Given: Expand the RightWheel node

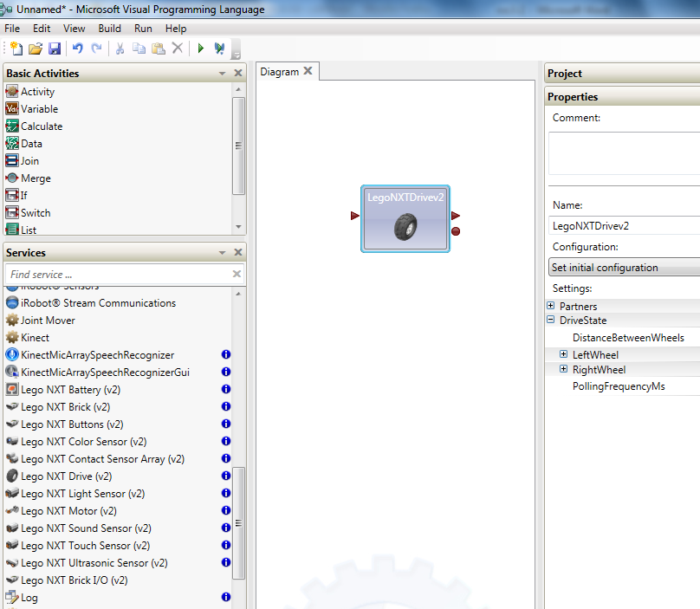Looking at the screenshot, I should click(564, 369).
